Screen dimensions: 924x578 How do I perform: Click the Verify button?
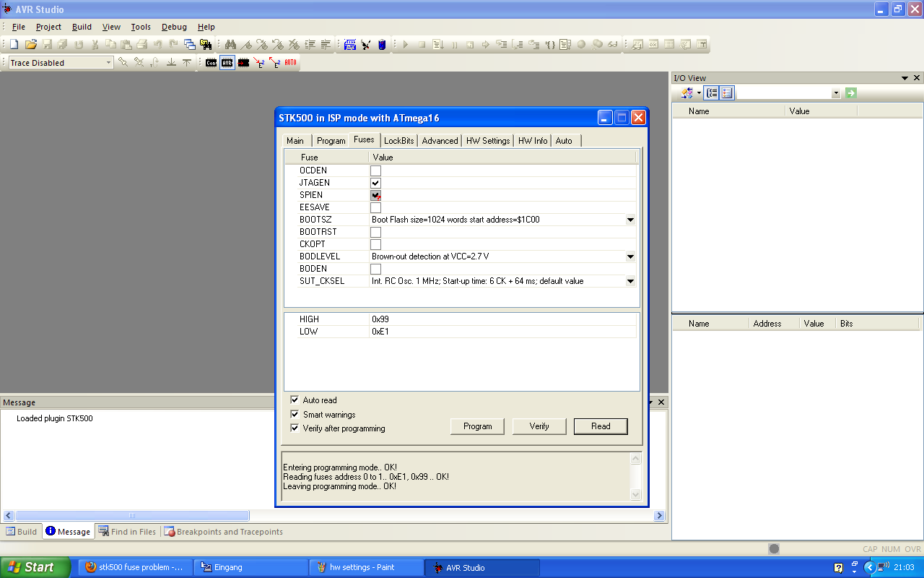pos(539,426)
